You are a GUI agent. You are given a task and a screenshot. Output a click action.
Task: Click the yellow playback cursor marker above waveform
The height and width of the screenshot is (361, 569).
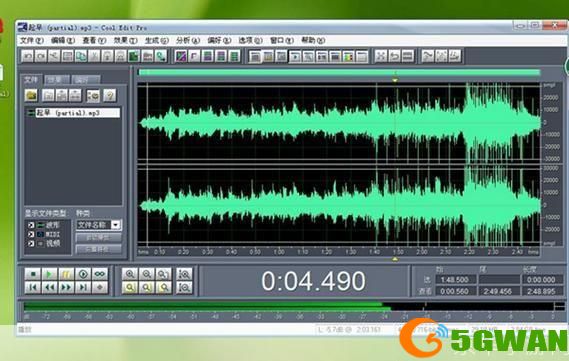(395, 80)
